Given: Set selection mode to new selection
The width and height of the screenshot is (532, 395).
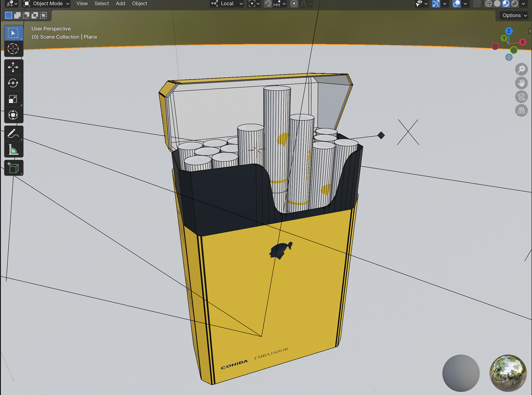Looking at the screenshot, I should coord(9,15).
